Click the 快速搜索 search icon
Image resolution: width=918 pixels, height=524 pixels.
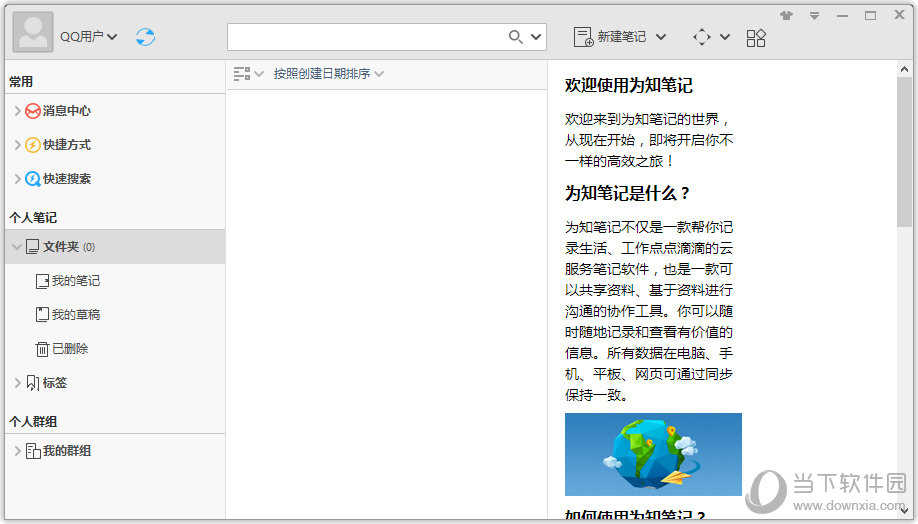tap(33, 179)
